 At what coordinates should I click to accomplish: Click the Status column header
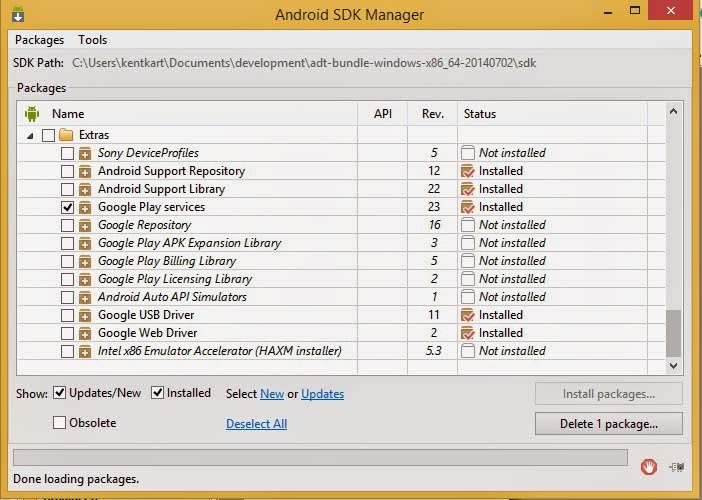tap(480, 114)
